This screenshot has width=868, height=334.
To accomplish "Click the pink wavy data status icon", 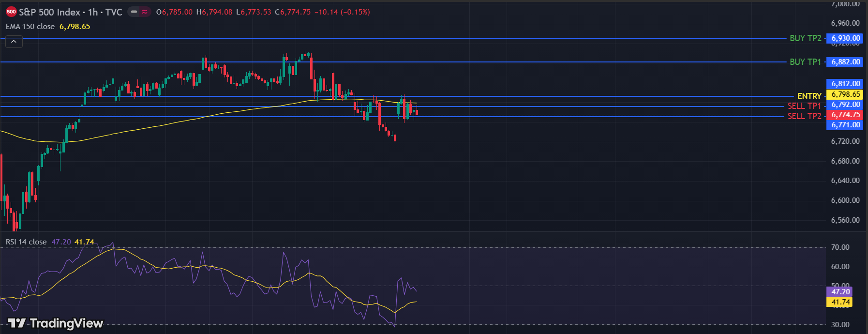I will (145, 12).
